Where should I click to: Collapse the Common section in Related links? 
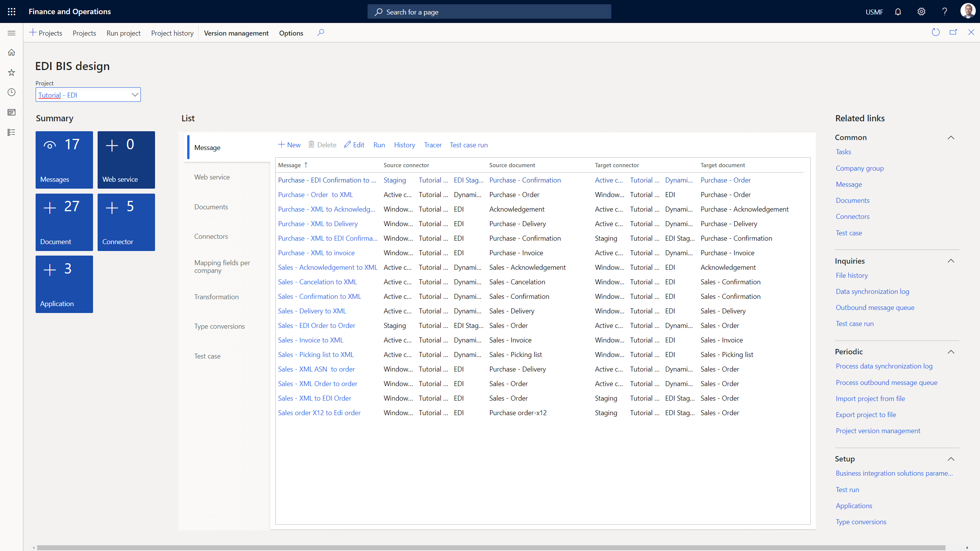pos(951,138)
